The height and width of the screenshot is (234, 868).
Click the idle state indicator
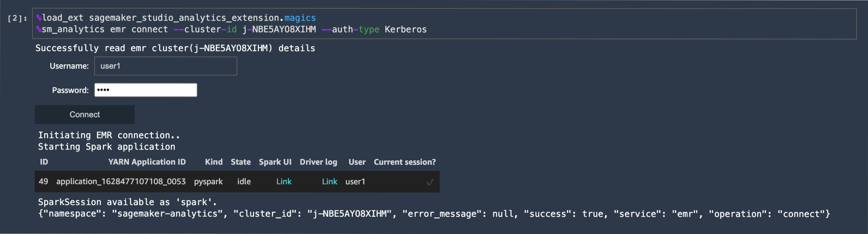click(244, 181)
